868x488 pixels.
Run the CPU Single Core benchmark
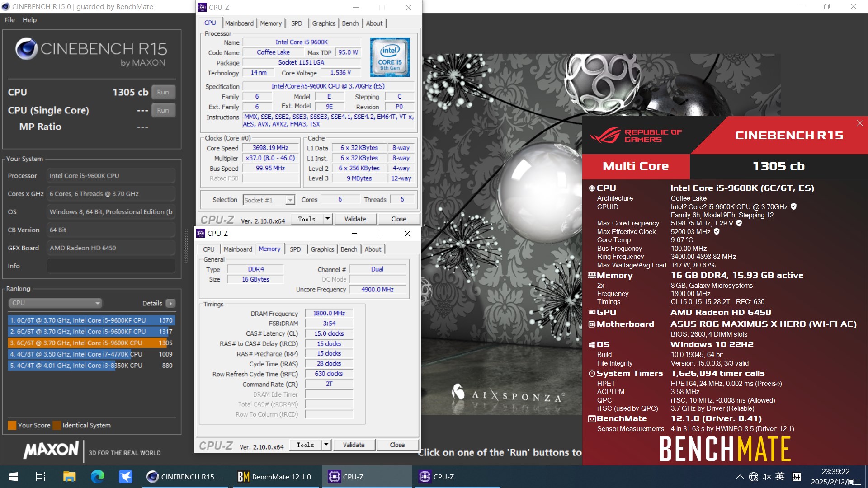[x=163, y=110]
